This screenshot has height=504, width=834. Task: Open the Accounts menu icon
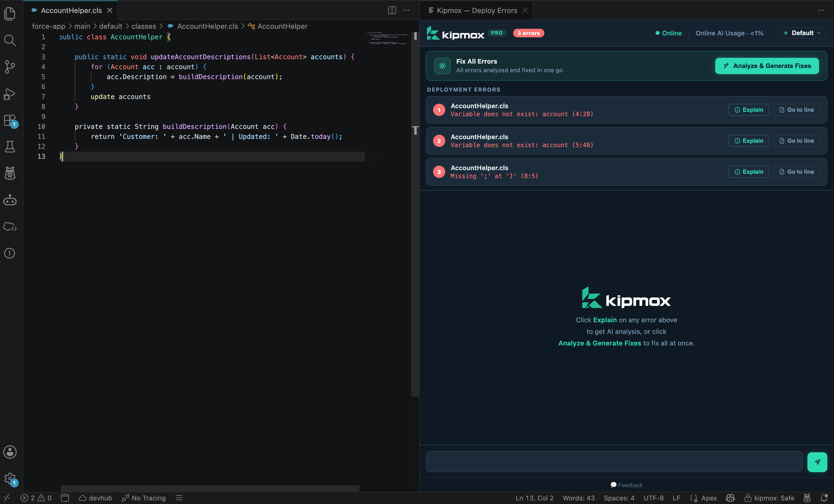tap(10, 452)
